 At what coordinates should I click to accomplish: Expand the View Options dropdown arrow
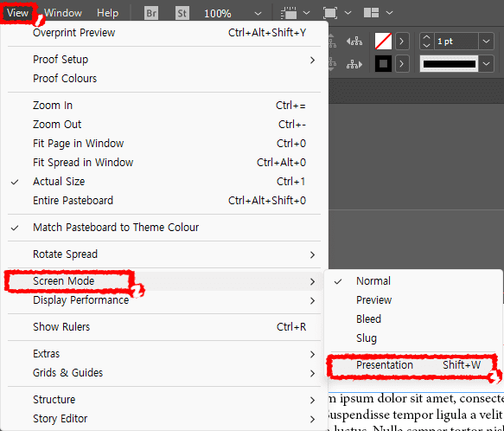[x=307, y=13]
